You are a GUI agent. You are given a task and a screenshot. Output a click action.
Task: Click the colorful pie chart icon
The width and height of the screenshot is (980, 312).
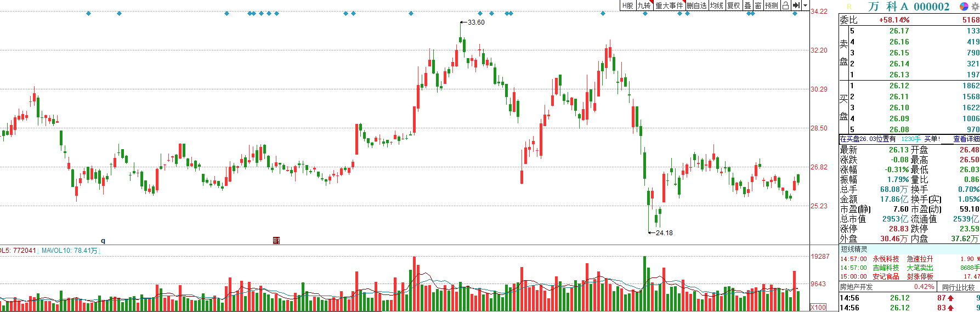click(964, 7)
